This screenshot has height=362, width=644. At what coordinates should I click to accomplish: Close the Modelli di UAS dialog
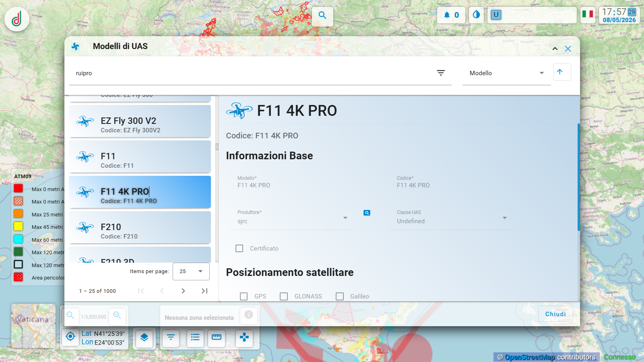pos(568,49)
